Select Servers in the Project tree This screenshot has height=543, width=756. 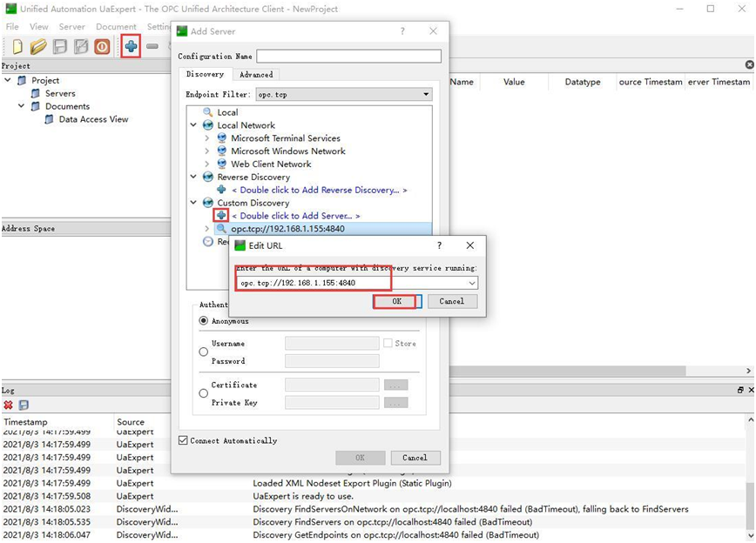(x=60, y=93)
